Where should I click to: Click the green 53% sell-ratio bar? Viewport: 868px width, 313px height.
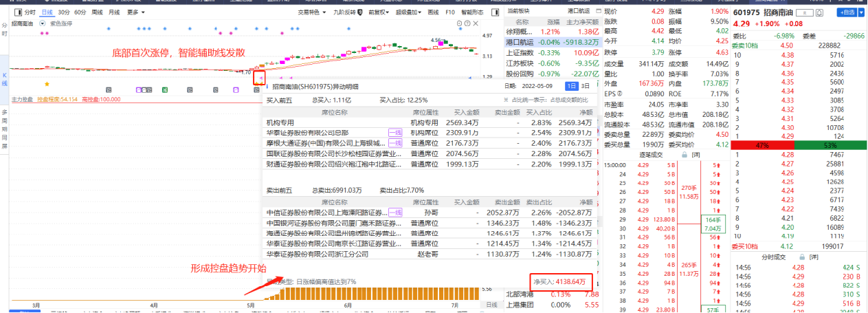point(829,146)
